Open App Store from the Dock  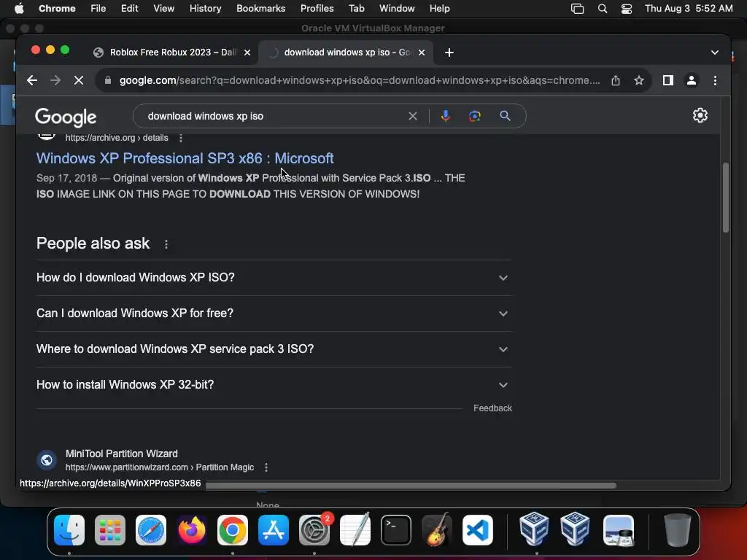click(x=274, y=530)
